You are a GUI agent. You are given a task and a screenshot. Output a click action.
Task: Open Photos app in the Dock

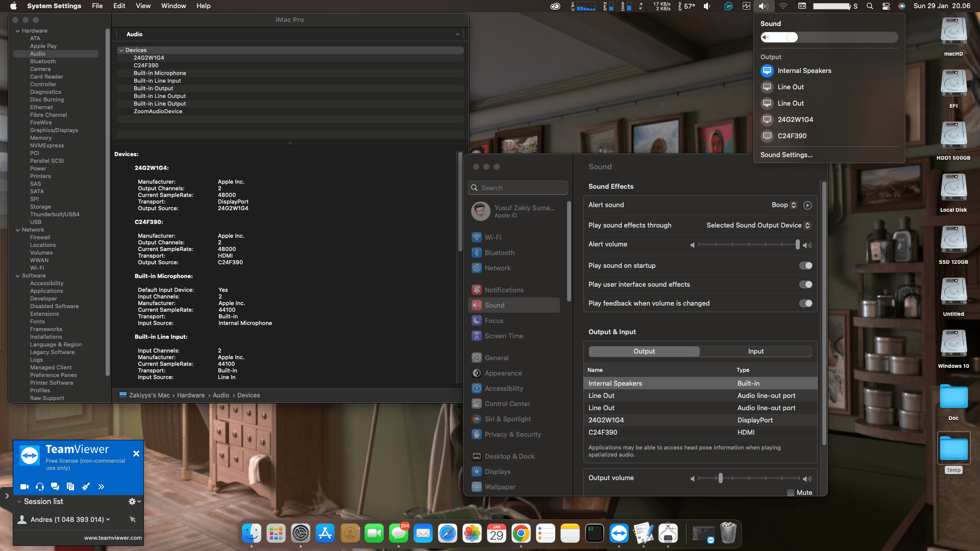click(472, 534)
